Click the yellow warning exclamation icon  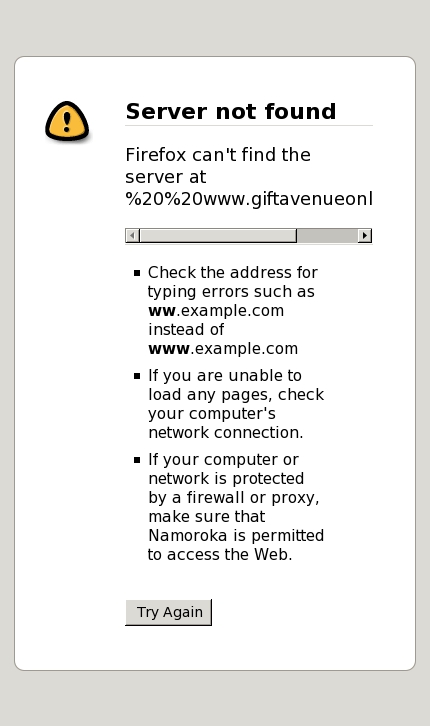(67, 121)
